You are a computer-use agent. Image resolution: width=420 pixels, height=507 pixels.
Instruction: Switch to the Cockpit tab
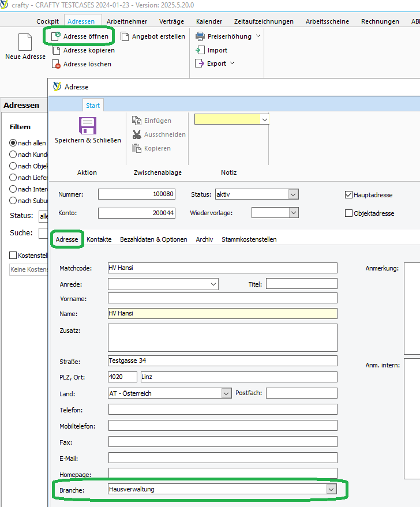pyautogui.click(x=47, y=21)
